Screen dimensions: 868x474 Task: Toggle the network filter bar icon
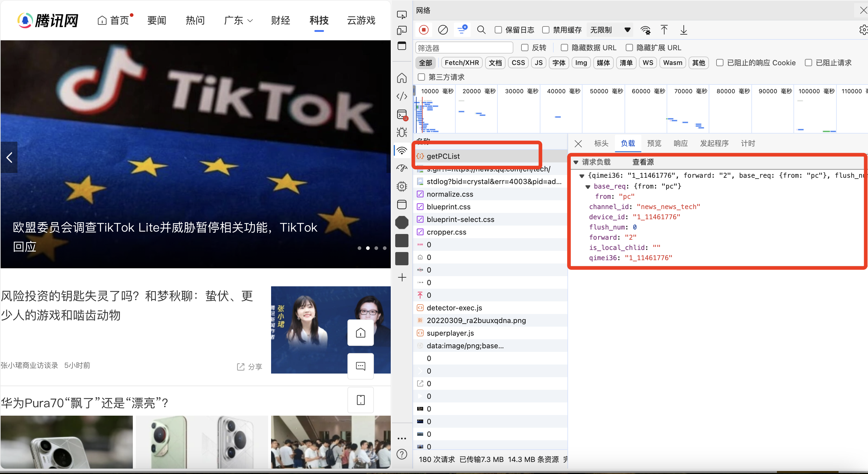462,30
